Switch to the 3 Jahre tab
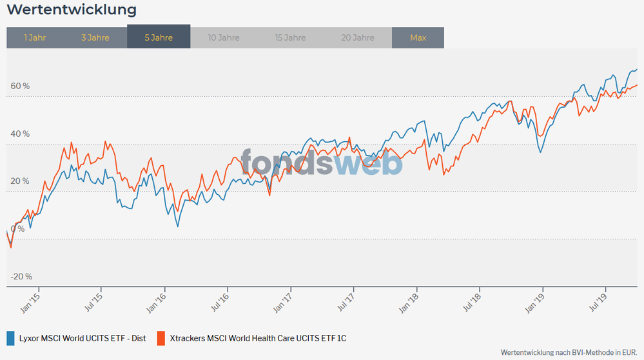 coord(95,37)
